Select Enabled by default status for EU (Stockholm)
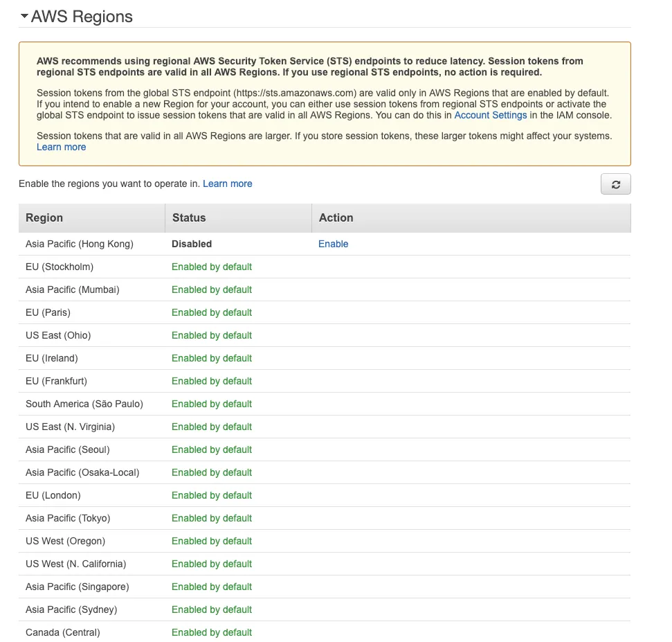The image size is (672, 642). [x=212, y=267]
